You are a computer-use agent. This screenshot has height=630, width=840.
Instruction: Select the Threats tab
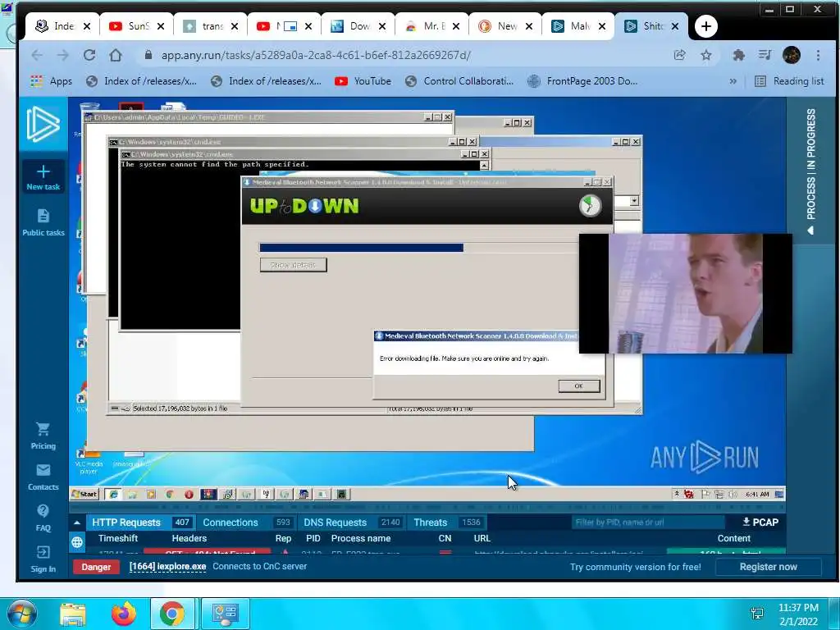pyautogui.click(x=448, y=523)
